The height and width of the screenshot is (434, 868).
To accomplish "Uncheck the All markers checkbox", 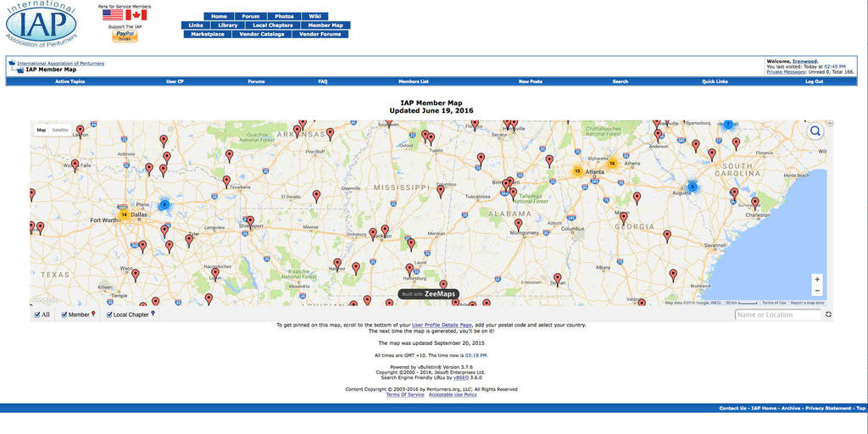I will [x=37, y=314].
